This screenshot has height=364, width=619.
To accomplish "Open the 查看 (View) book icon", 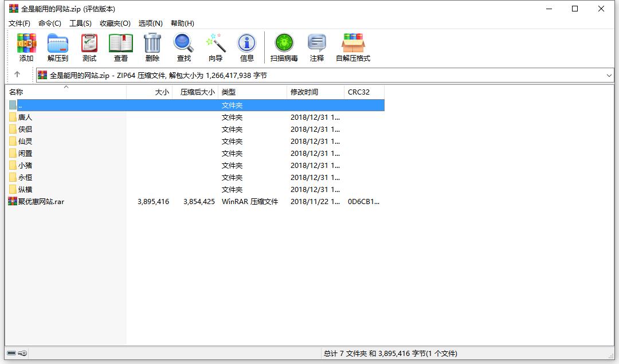I will (x=120, y=47).
